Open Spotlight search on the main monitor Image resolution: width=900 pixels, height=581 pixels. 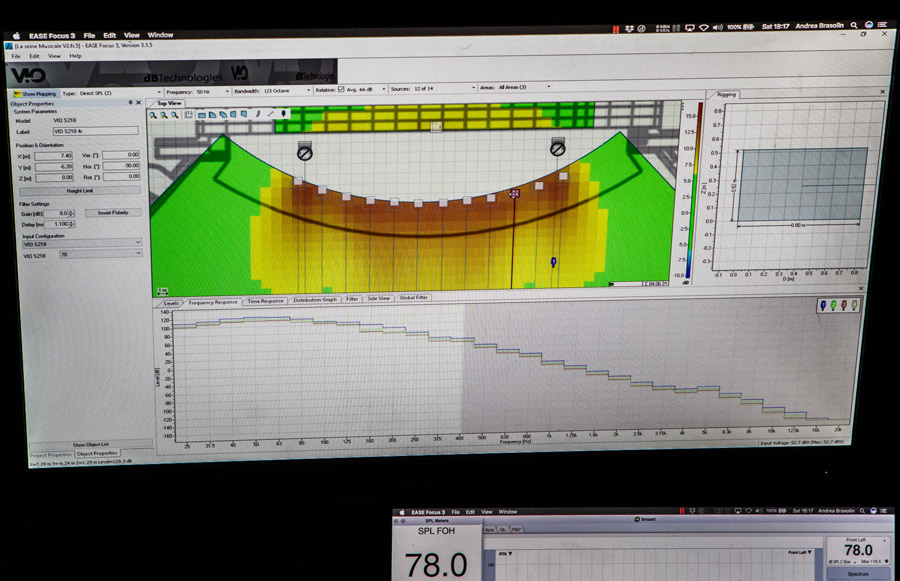(854, 25)
